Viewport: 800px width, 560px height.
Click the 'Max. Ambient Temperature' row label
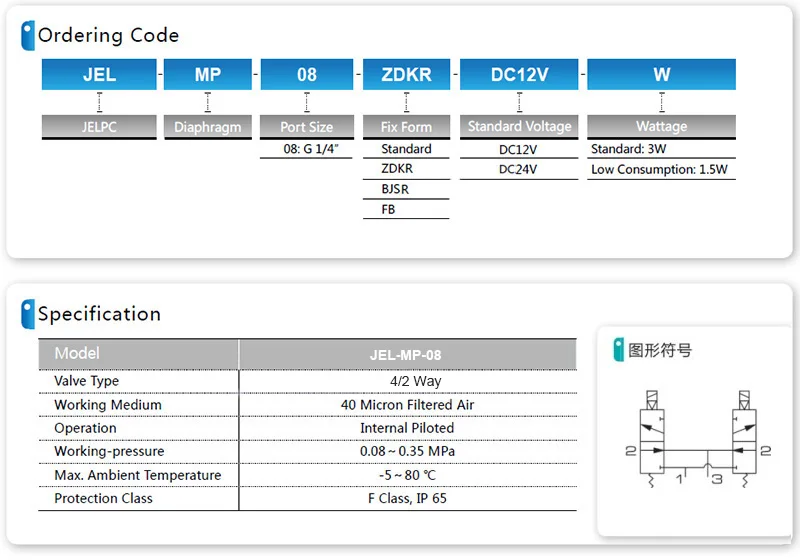pyautogui.click(x=138, y=475)
